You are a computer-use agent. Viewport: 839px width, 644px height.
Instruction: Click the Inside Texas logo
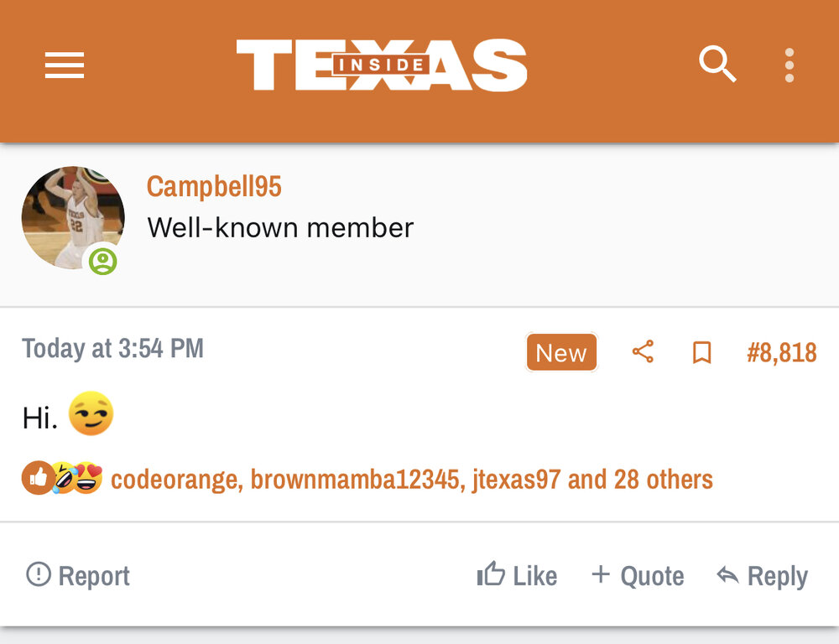(382, 65)
